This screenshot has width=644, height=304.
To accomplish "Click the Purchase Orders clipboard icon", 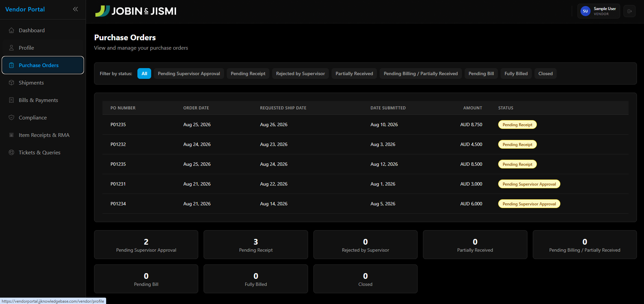I will coord(11,65).
